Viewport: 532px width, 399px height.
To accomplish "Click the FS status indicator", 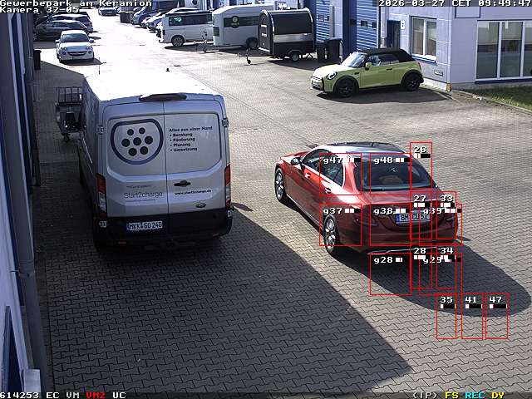I will [451, 395].
